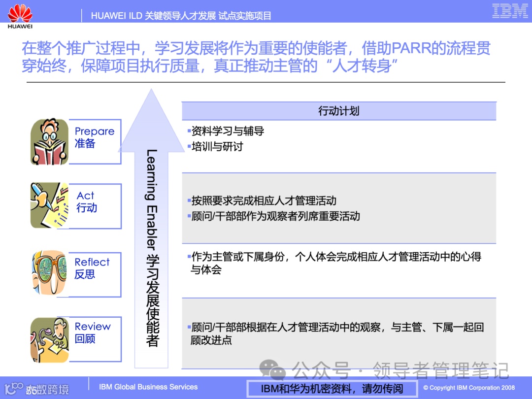The width and height of the screenshot is (532, 399).
Task: Click the Huawei flower logo
Action: click(x=20, y=13)
